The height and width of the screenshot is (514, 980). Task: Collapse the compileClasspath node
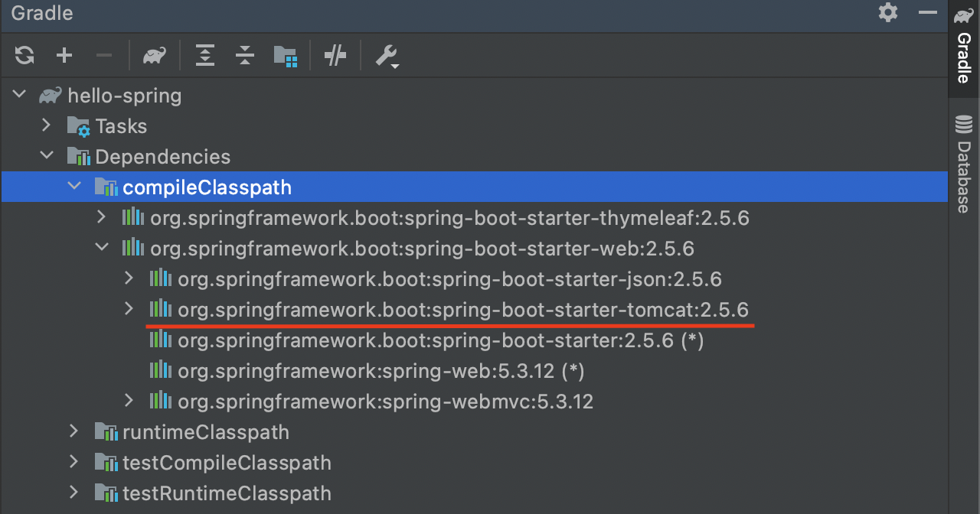coord(74,187)
